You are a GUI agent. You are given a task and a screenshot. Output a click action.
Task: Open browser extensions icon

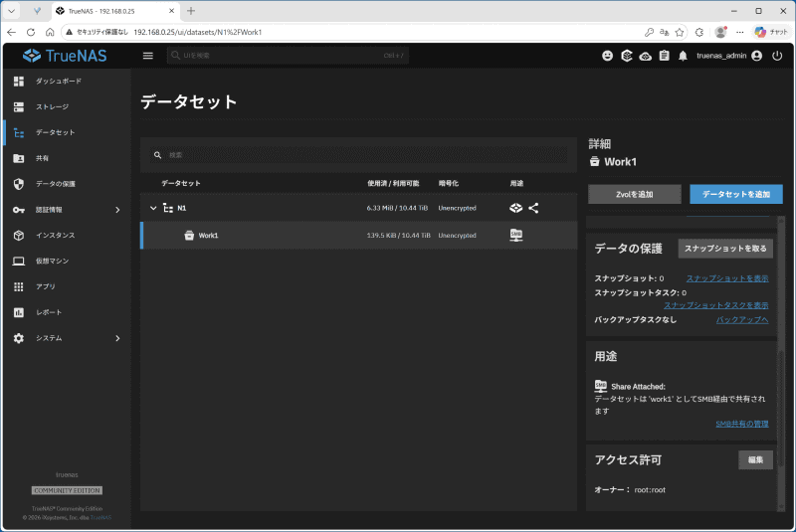point(699,32)
